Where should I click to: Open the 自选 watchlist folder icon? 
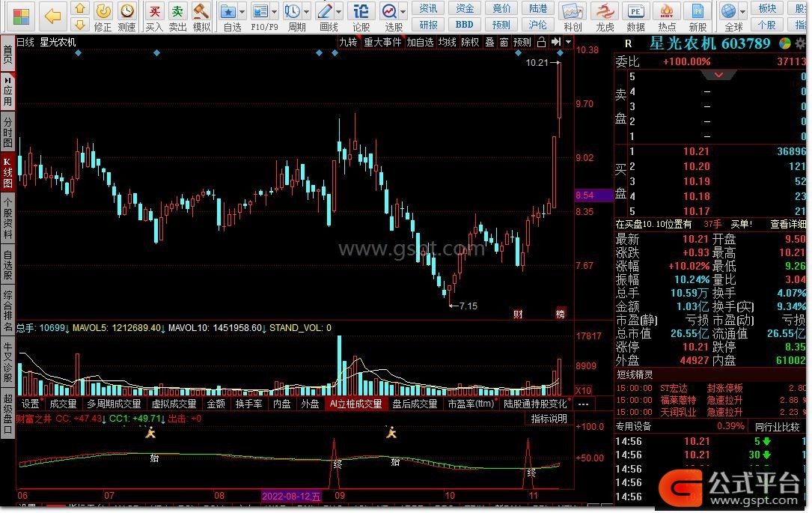228,11
